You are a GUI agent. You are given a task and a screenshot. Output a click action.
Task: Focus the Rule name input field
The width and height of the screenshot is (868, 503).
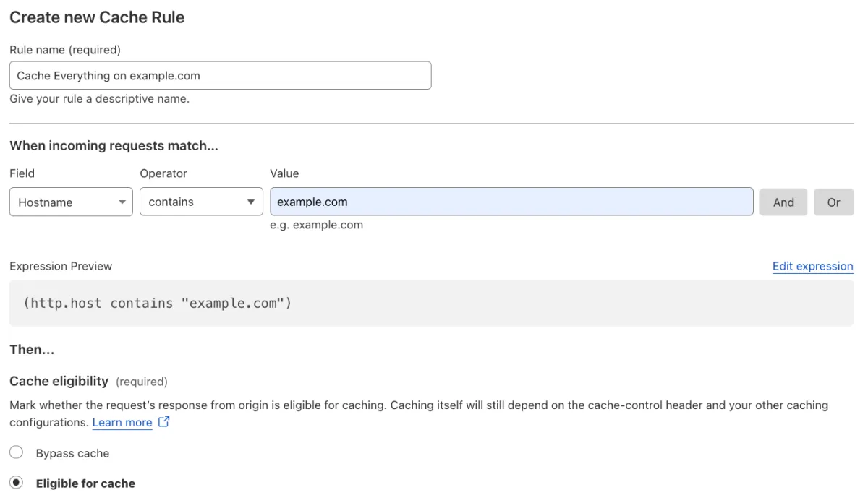220,75
